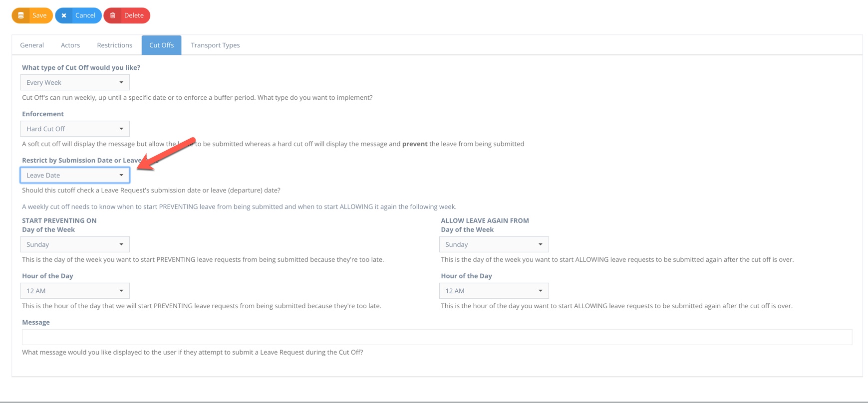Click the trash icon on Delete
This screenshot has width=868, height=403.
pos(113,15)
